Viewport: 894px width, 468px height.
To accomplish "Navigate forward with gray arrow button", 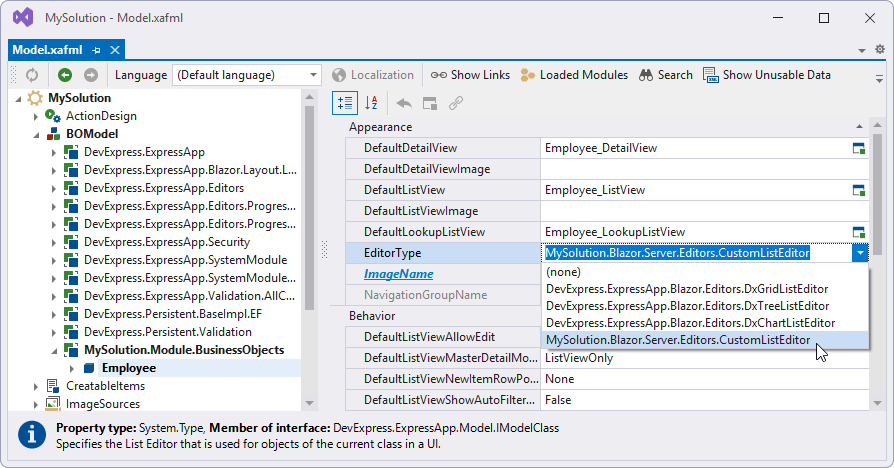I will pos(91,75).
